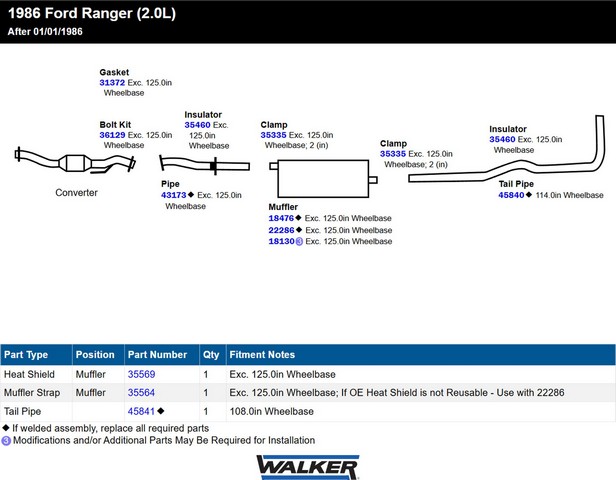The height and width of the screenshot is (480, 616).
Task: Click the 'Tail Pipe' heading in diagram
Action: pos(516,184)
